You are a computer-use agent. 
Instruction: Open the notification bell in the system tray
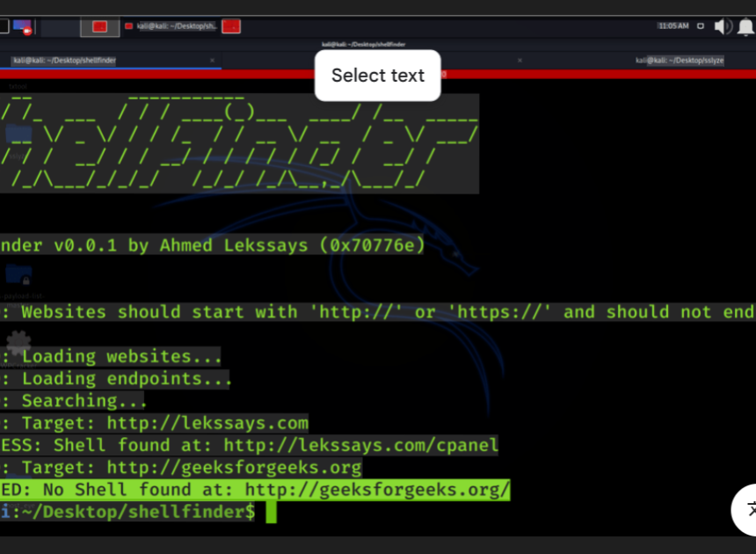(746, 26)
